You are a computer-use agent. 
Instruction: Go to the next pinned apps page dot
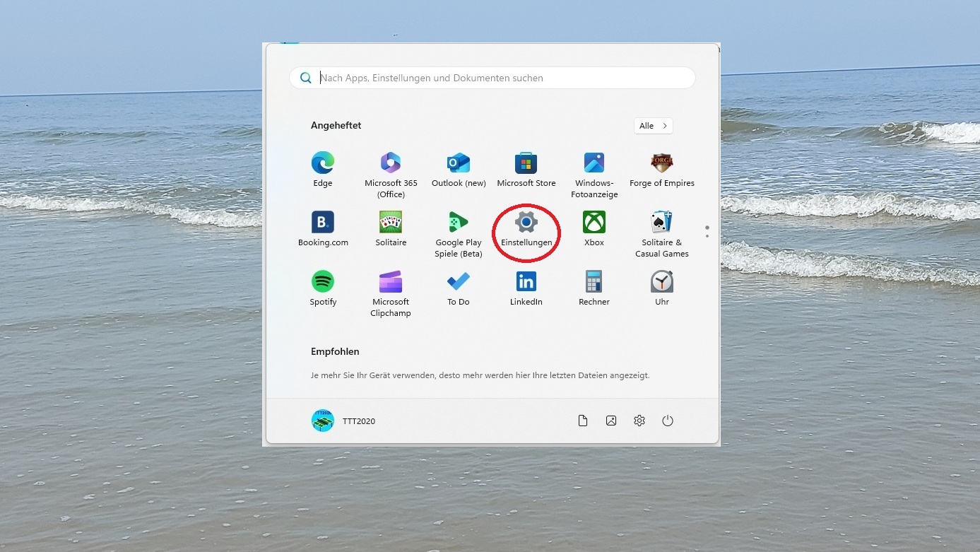(x=707, y=236)
